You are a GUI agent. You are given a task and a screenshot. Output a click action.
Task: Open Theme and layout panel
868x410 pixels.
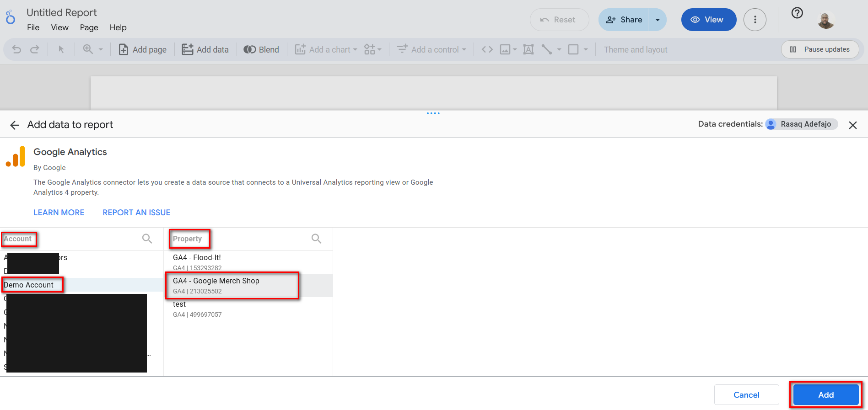click(x=636, y=49)
